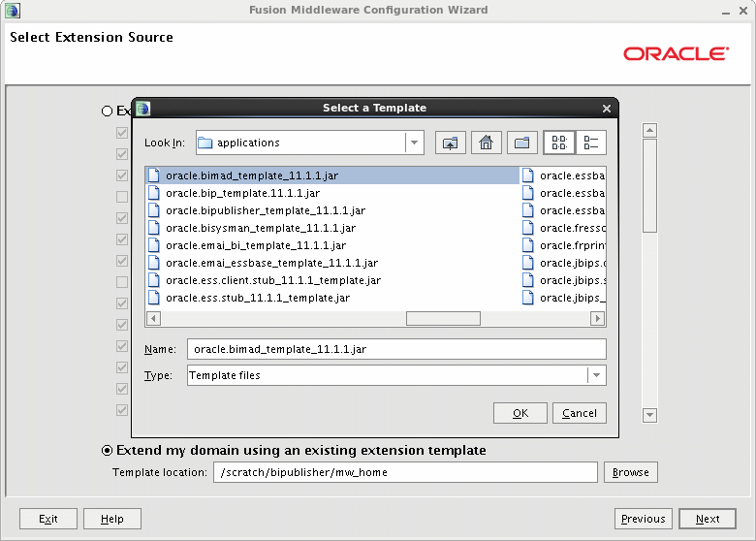
Task: Go to Previous wizard step
Action: pos(644,519)
